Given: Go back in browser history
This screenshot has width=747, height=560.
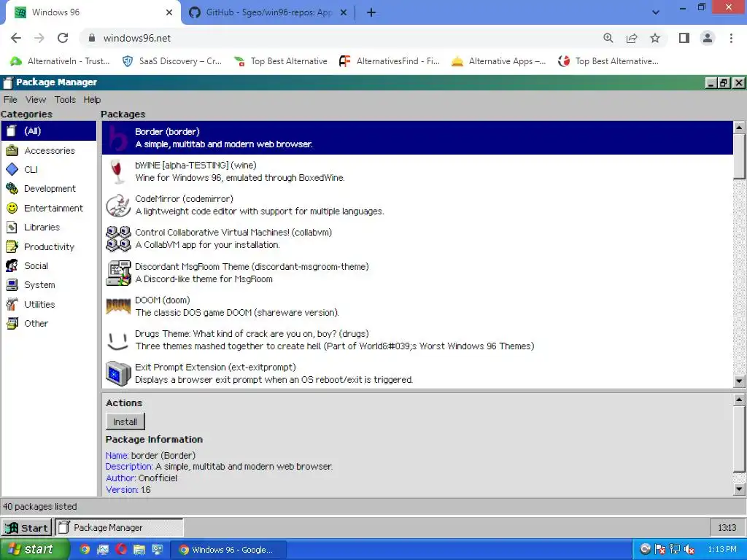Looking at the screenshot, I should coord(16,38).
